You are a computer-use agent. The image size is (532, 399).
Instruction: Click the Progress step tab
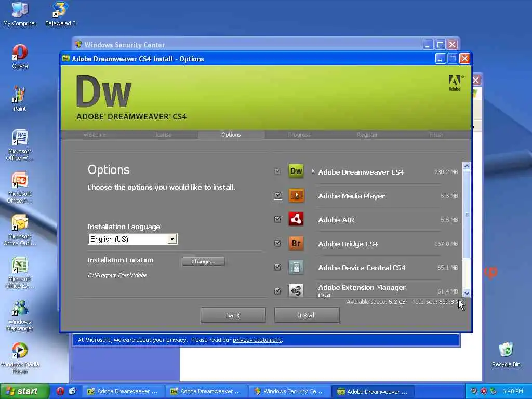299,135
